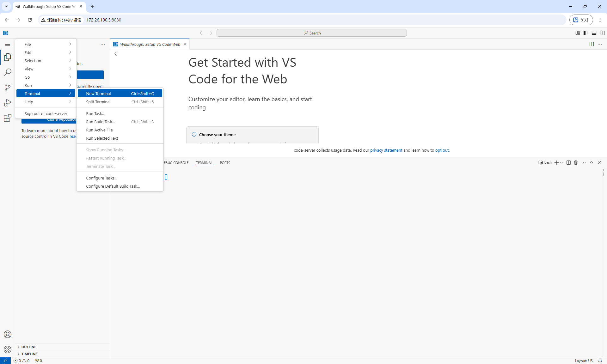
Task: Expand the View submenu
Action: click(46, 69)
